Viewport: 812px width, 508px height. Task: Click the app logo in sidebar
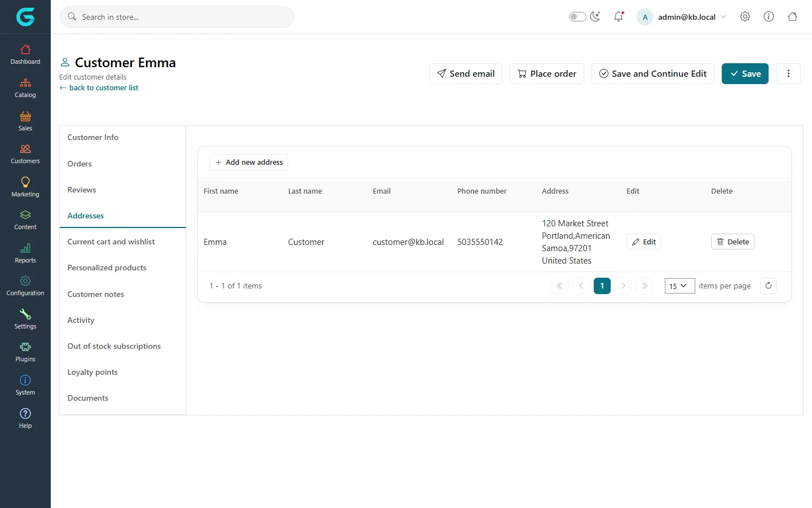pyautogui.click(x=25, y=17)
